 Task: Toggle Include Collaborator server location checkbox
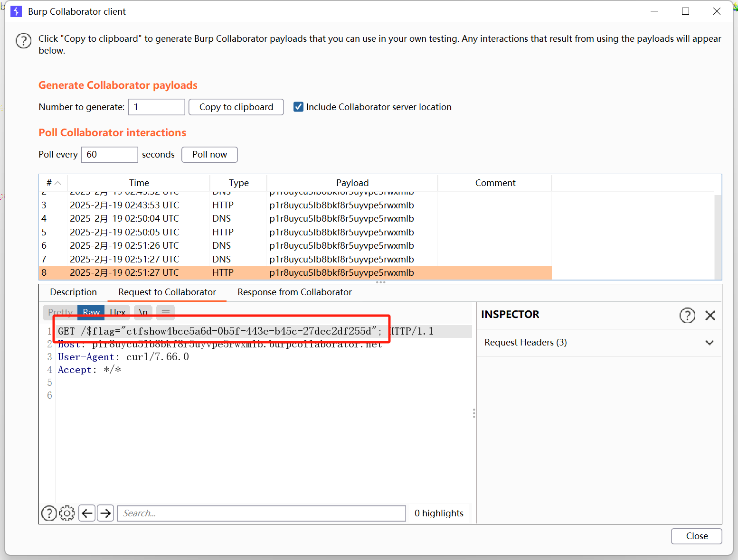[x=298, y=107]
